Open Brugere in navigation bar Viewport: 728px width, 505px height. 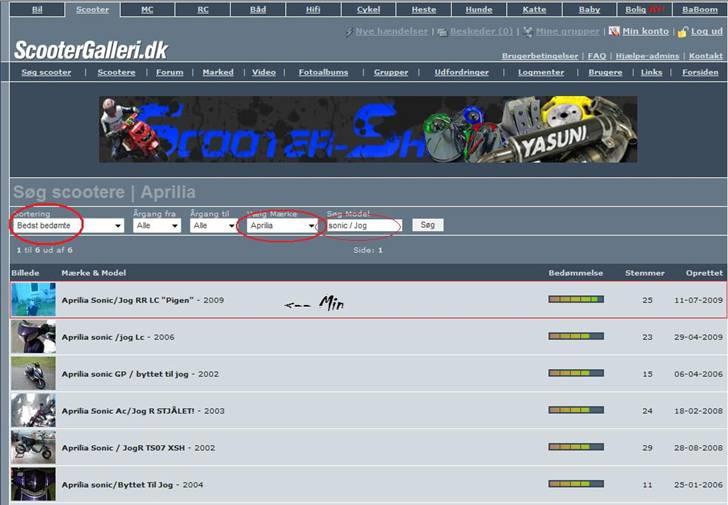(605, 72)
